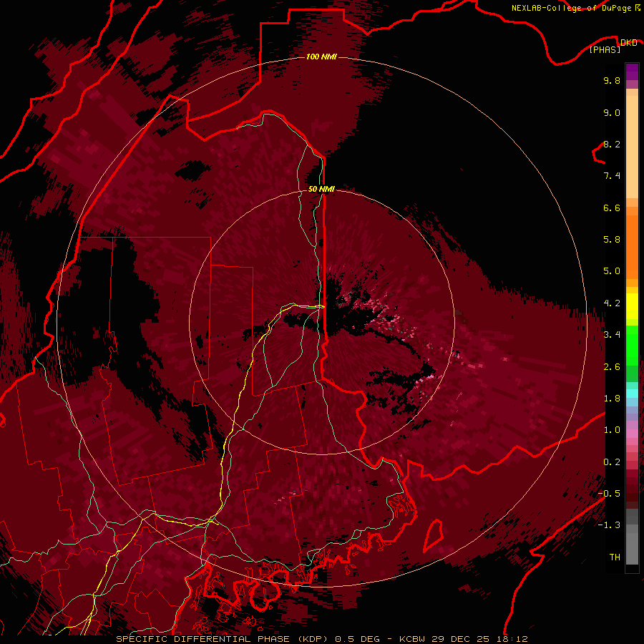Click the 1.0 value on the scale
The width and height of the screenshot is (644, 644).
click(x=612, y=430)
